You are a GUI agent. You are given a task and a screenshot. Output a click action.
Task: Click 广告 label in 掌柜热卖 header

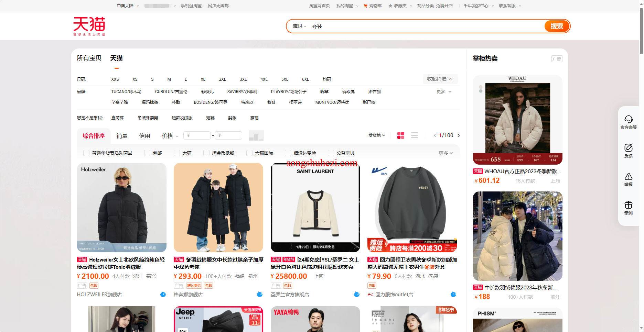[557, 59]
